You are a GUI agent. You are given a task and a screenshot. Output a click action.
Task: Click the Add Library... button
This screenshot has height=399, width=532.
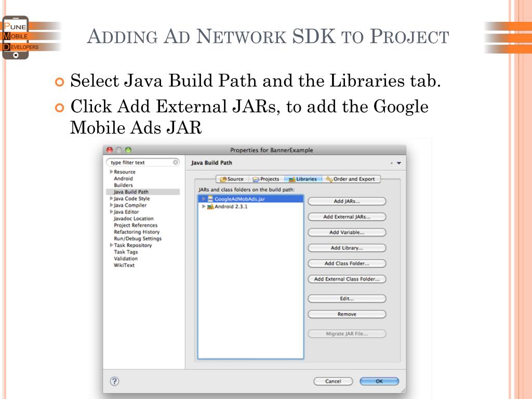point(347,248)
